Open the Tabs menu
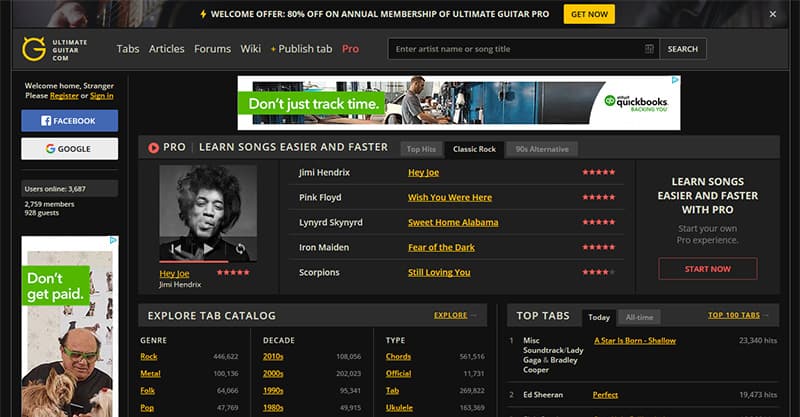The height and width of the screenshot is (417, 800). click(128, 49)
